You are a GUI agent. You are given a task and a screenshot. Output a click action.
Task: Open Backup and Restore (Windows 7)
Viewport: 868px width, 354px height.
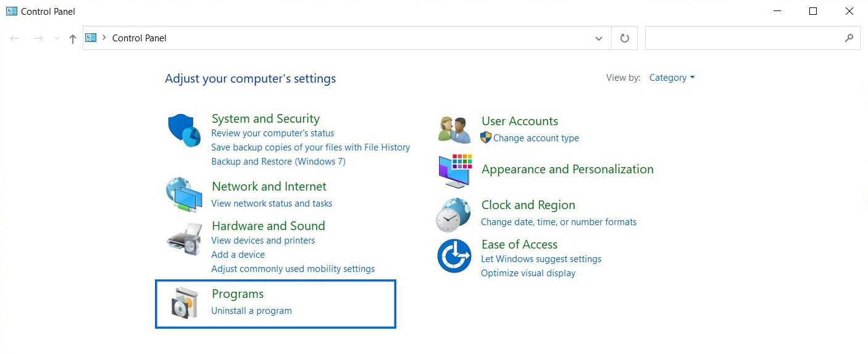pos(278,162)
